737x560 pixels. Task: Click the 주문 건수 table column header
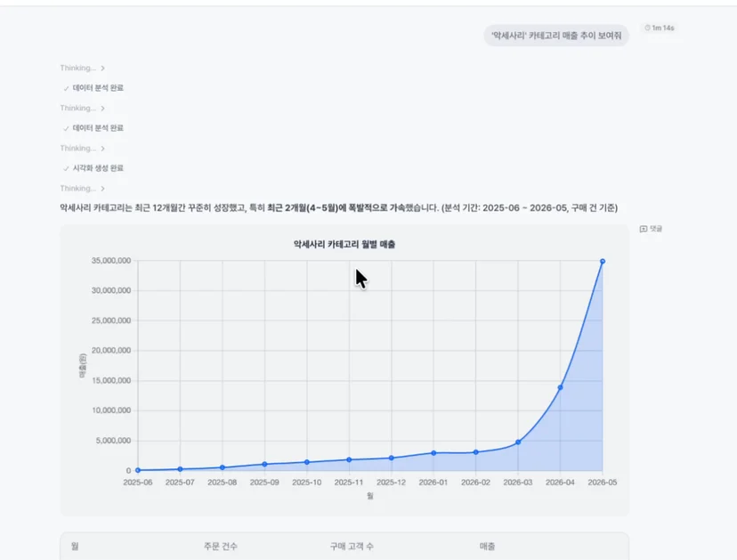221,547
